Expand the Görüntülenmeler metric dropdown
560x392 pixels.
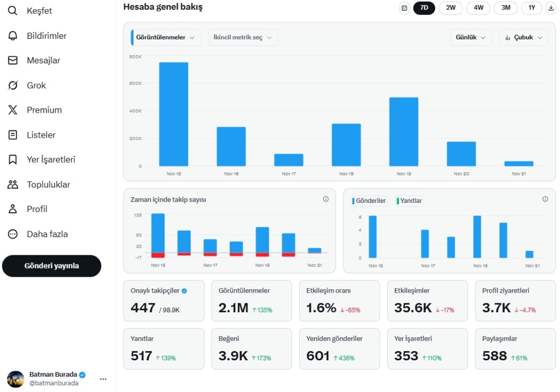(166, 38)
